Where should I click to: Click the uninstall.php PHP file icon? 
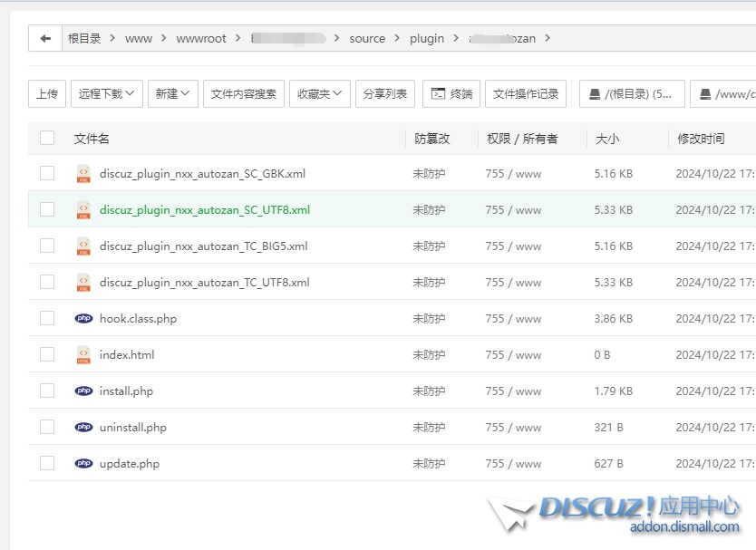coord(83,427)
